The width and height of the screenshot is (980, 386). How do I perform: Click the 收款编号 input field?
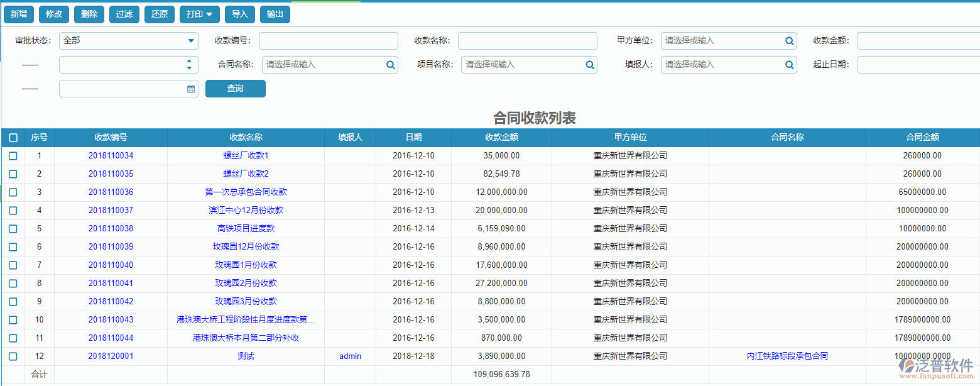[328, 40]
